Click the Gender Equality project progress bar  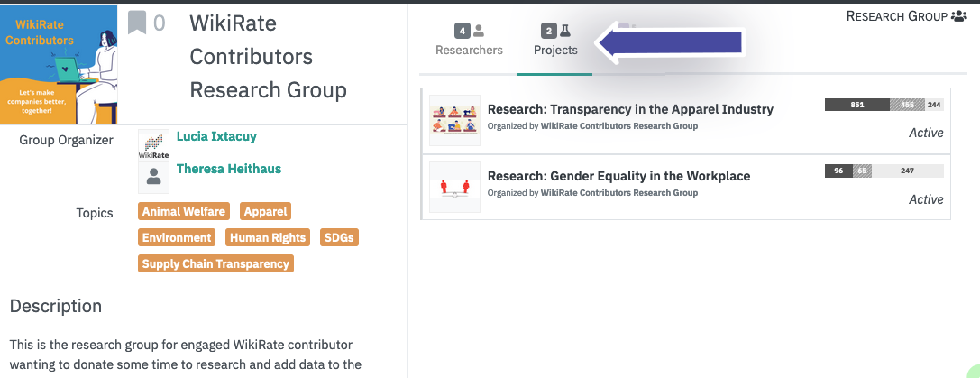tap(884, 171)
